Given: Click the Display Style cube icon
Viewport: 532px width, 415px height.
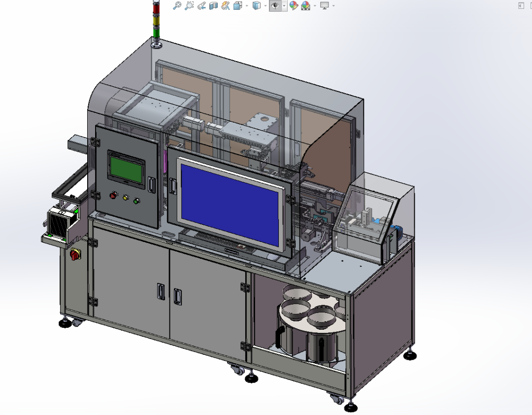Looking at the screenshot, I should click(x=257, y=5).
